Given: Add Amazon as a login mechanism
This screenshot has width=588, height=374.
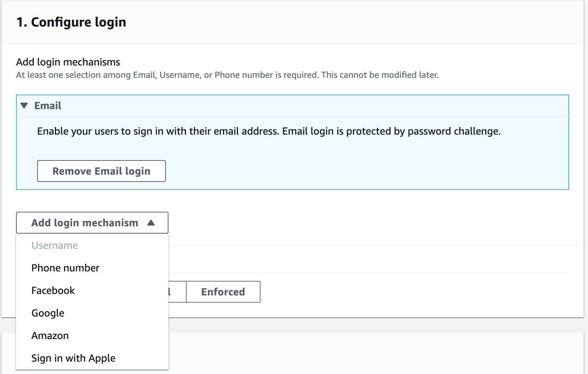Looking at the screenshot, I should (50, 336).
